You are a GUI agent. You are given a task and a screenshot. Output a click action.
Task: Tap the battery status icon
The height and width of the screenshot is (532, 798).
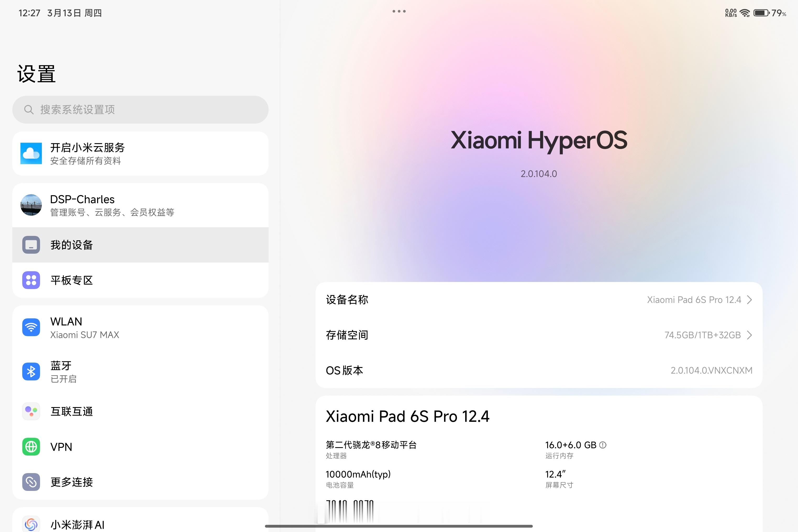pyautogui.click(x=761, y=13)
